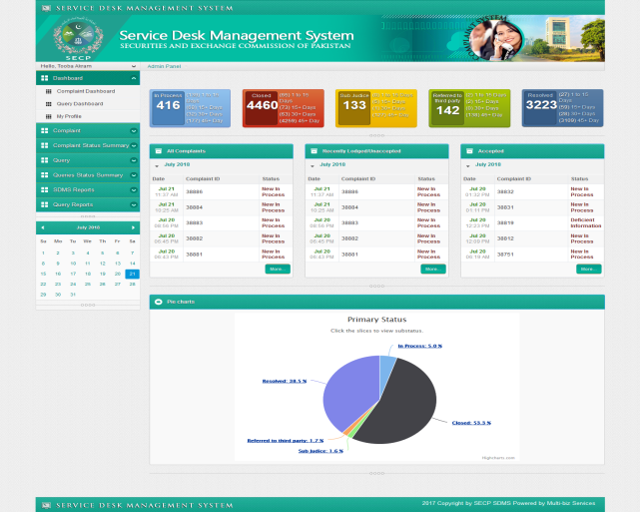Click the Query Dashboard grid icon
The width and height of the screenshot is (640, 512).
(48, 104)
